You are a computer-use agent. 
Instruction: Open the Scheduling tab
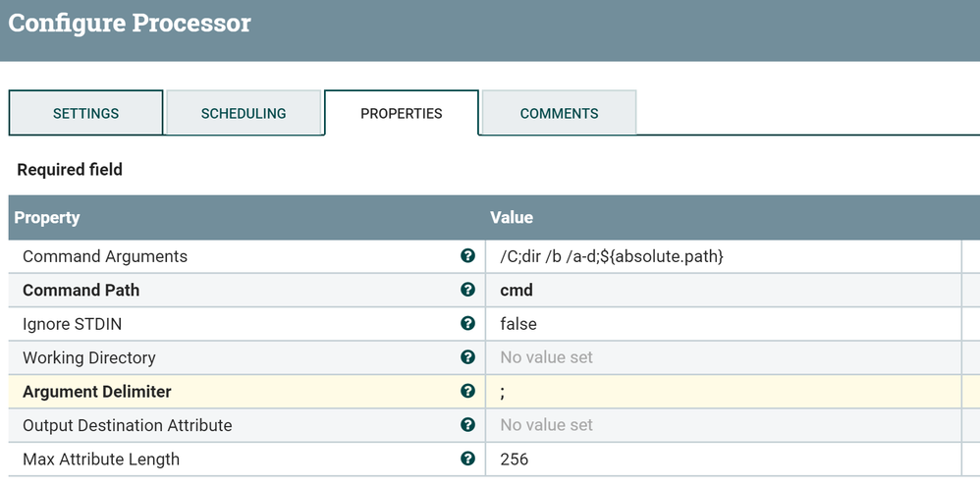[x=244, y=113]
